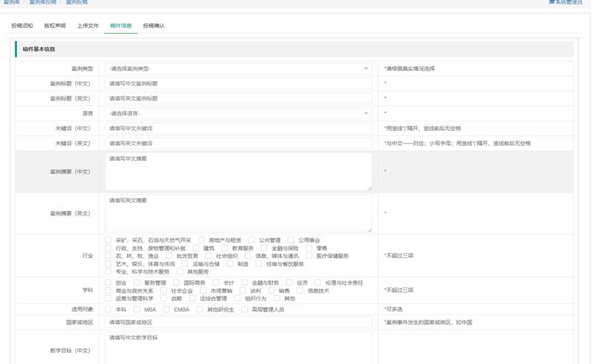Screen dimensions: 595x364
Task: Check the 高层管理人员 checkbox
Action: [244, 310]
